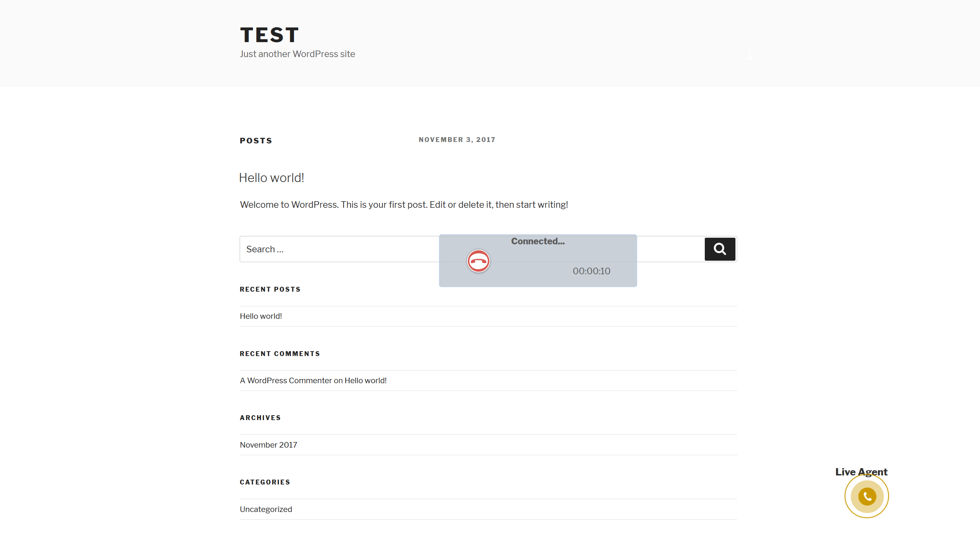Image resolution: width=980 pixels, height=544 pixels.
Task: Click the yellow Live Agent call button
Action: [867, 496]
